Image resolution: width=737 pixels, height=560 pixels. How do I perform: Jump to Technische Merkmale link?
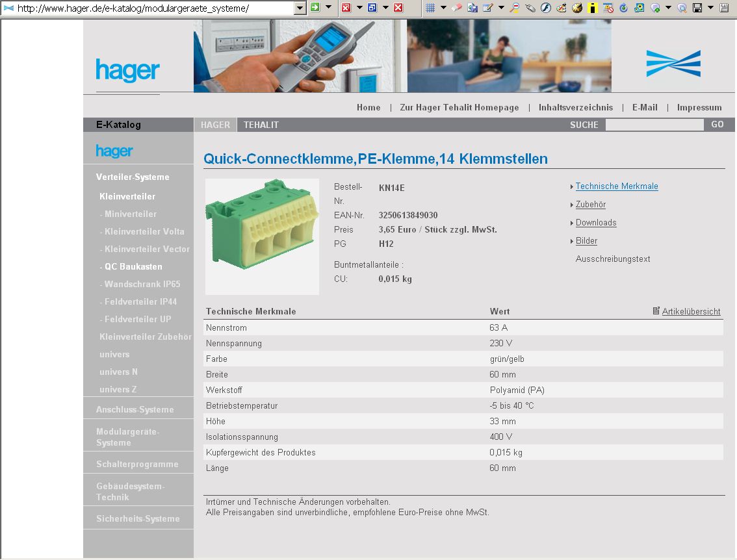617,186
